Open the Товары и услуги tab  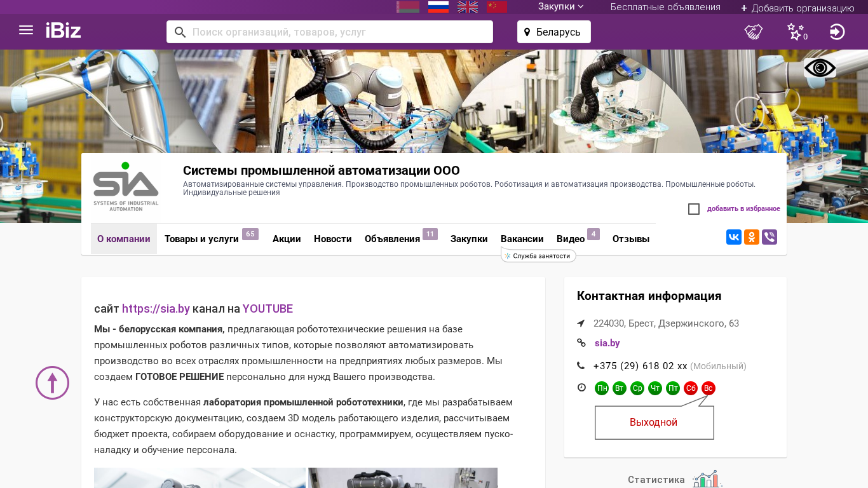tap(210, 239)
